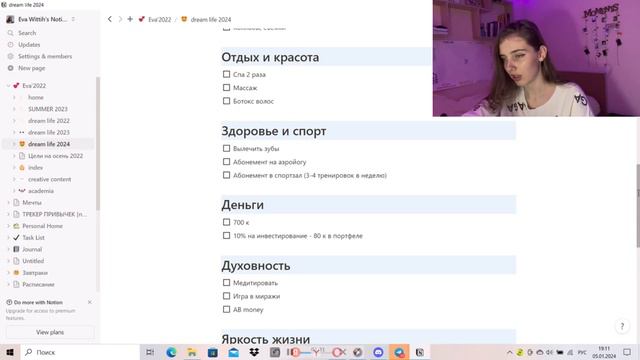Click the View plans button
The height and width of the screenshot is (360, 640).
click(50, 332)
